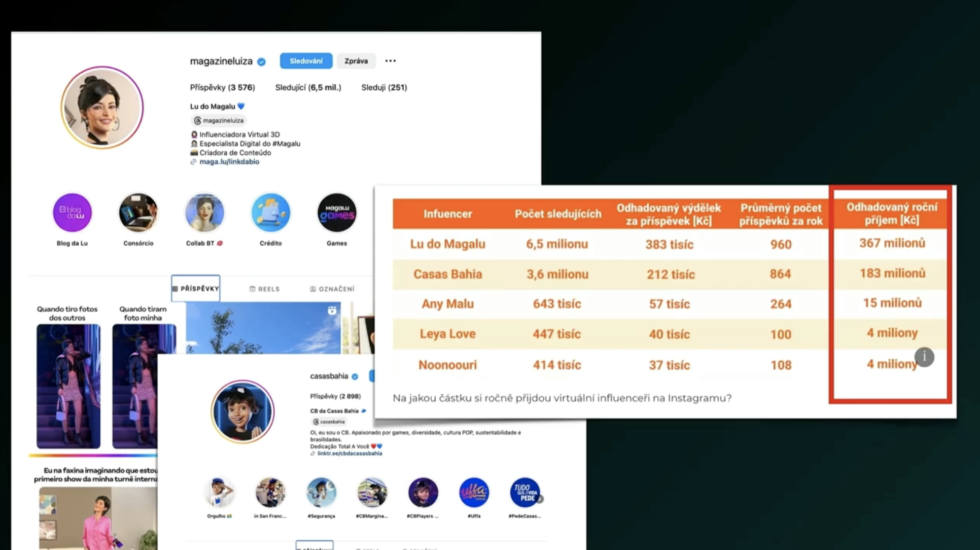Viewport: 980px width, 550px height.
Task: Click the magazineluiza Threads handle badge
Action: point(219,121)
